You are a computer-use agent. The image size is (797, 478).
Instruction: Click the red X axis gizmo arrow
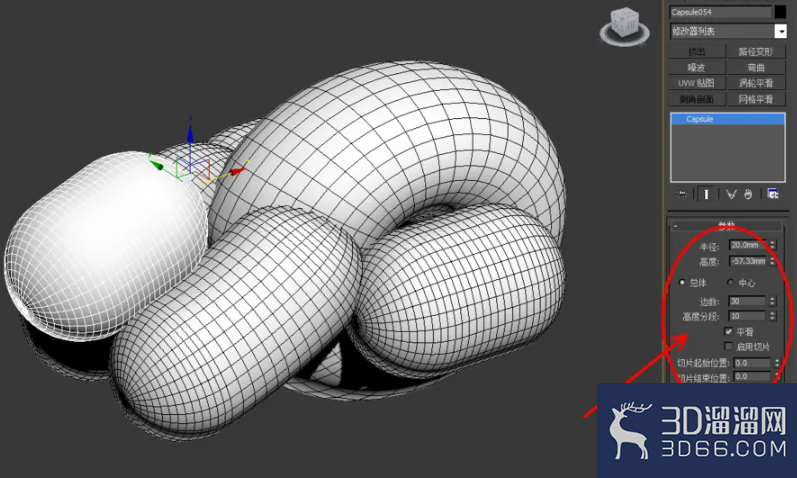click(x=237, y=171)
